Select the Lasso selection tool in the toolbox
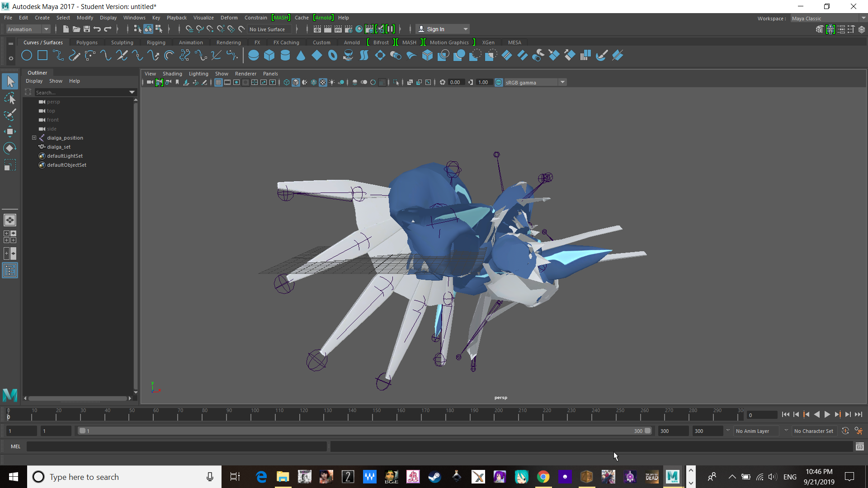This screenshot has height=488, width=868. (x=10, y=98)
